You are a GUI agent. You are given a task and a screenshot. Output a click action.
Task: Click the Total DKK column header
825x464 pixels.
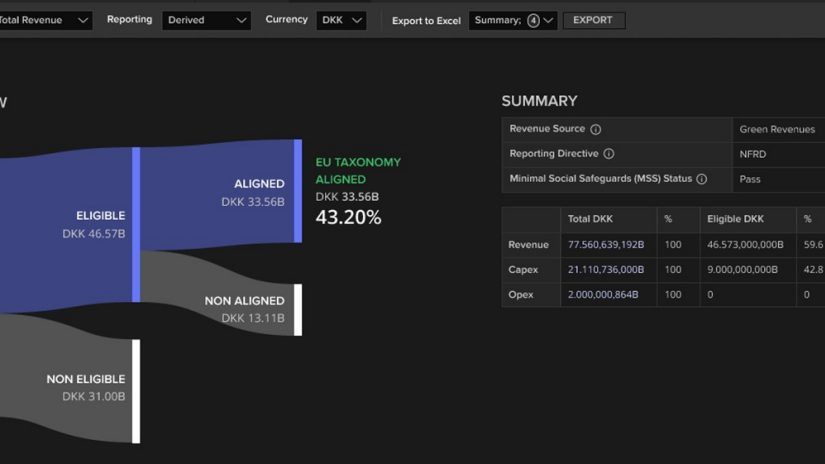coord(590,219)
